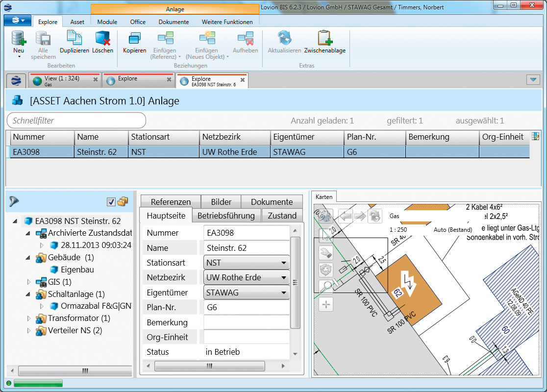This screenshot has height=392, width=547.
Task: Click the detail form horizontal scrollbar
Action: point(209,366)
